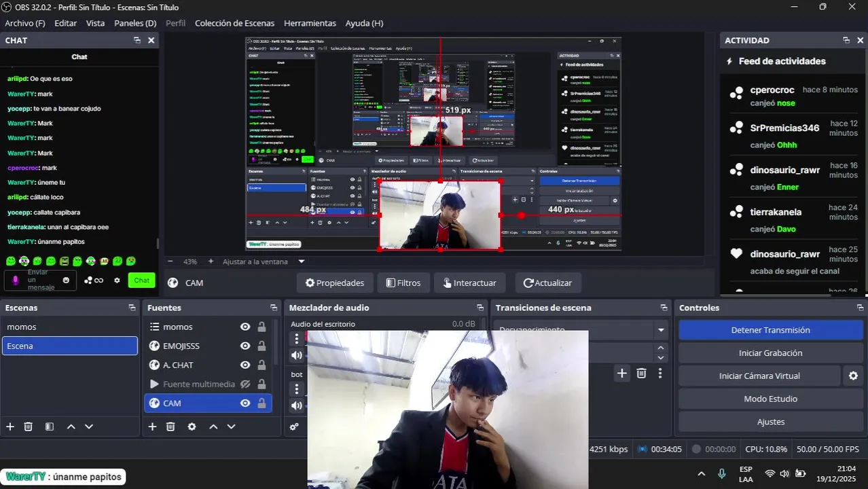Zoom in the preview with plus icon
The image size is (868, 489).
(211, 261)
